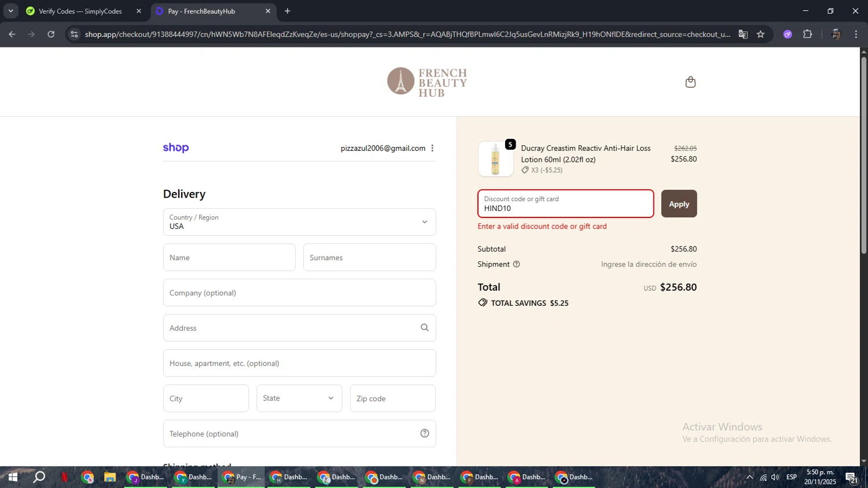Click the Name input field

click(x=229, y=257)
